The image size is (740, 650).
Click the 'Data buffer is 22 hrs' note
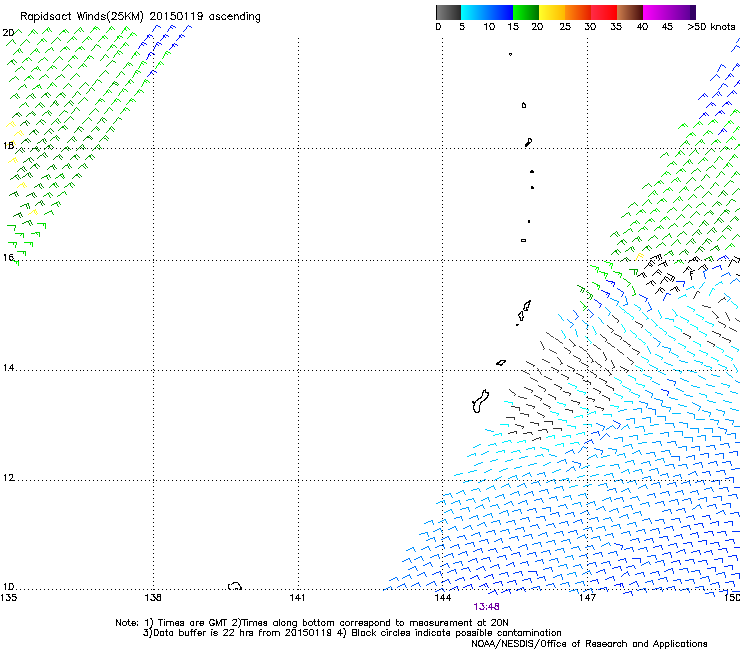click(352, 633)
